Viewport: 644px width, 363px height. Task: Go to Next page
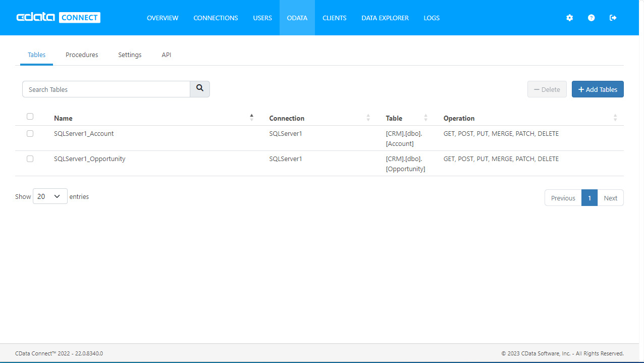pyautogui.click(x=610, y=198)
